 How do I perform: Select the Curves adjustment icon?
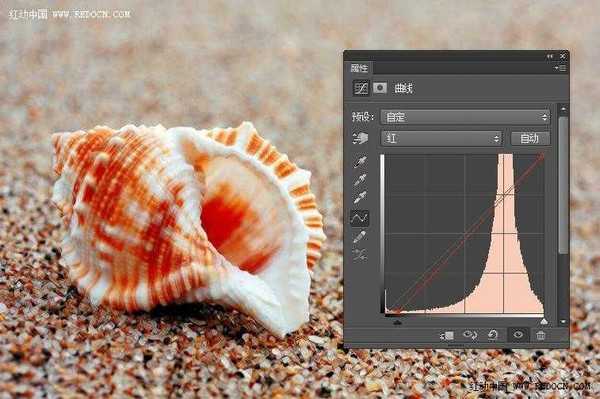[x=361, y=88]
